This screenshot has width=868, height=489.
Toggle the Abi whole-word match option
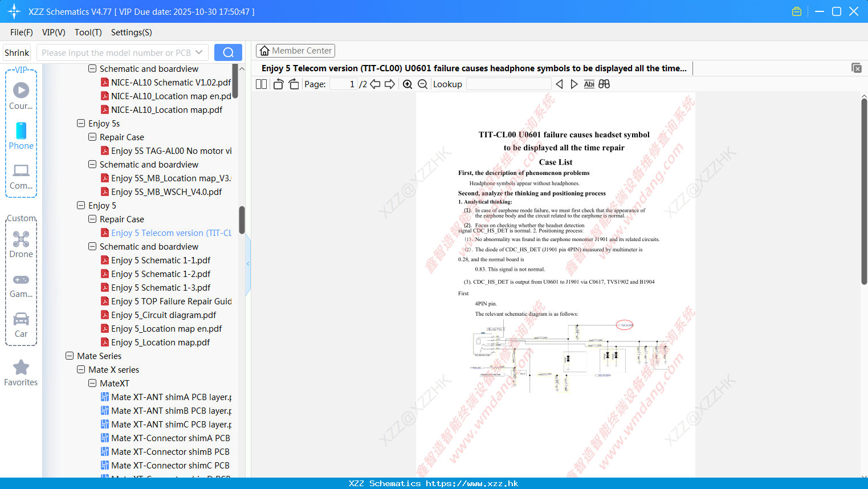click(x=589, y=84)
